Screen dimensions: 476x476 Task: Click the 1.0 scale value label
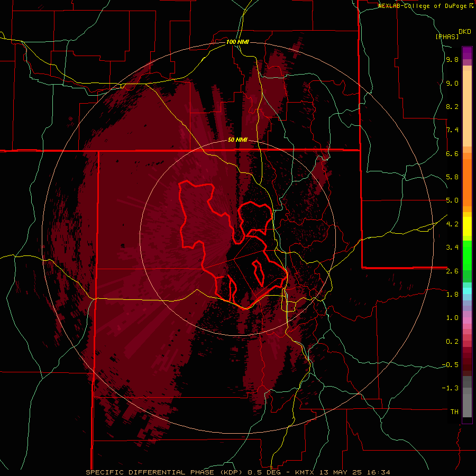click(x=452, y=318)
